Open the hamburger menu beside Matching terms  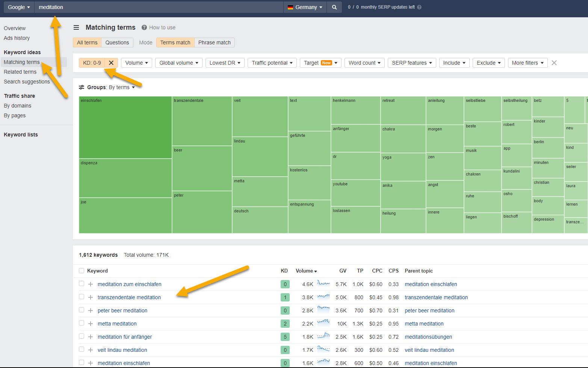point(76,27)
